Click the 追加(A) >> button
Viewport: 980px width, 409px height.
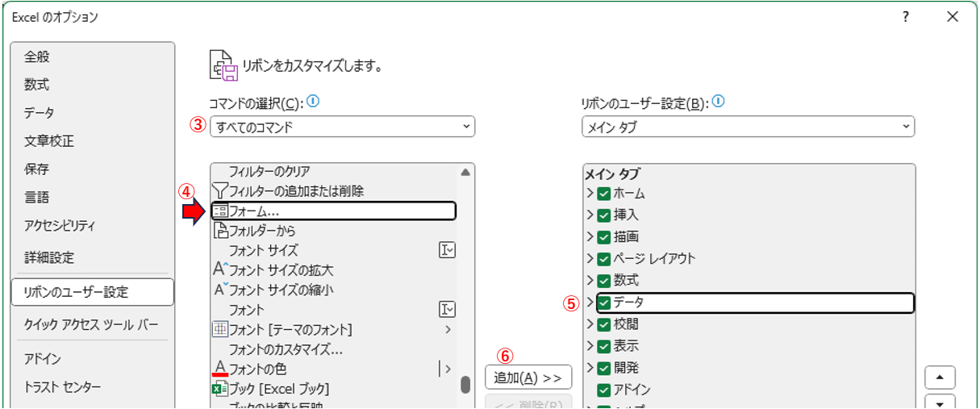(528, 377)
